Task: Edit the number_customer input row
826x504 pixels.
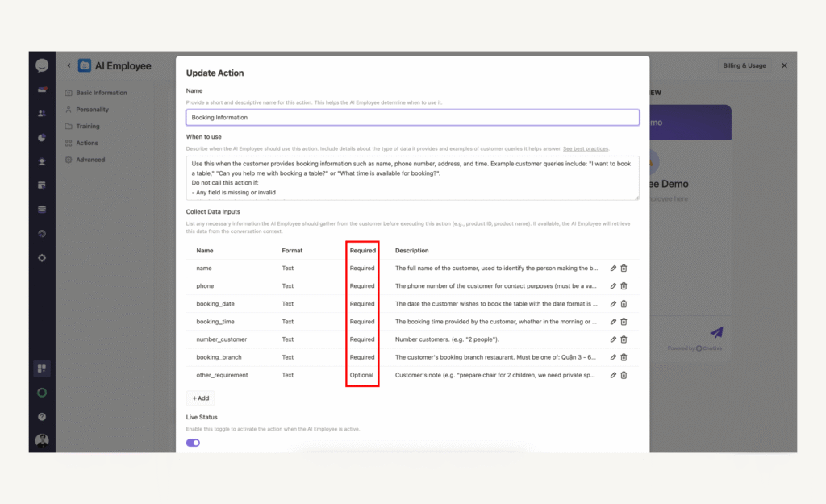Action: point(613,339)
